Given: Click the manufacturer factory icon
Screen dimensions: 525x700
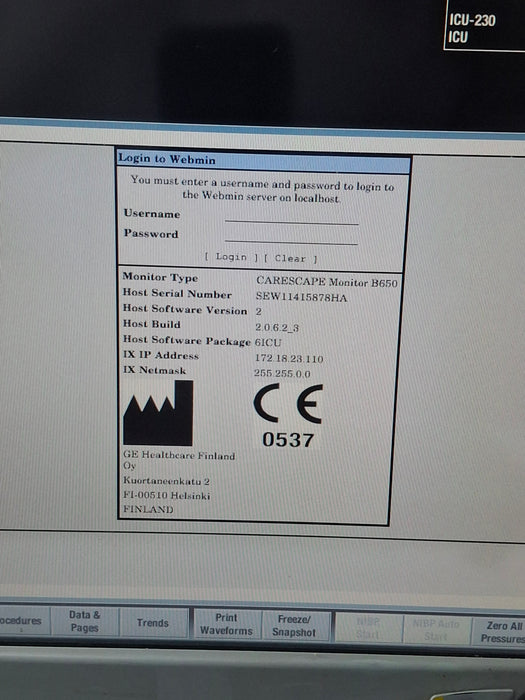Looking at the screenshot, I should coord(158,413).
